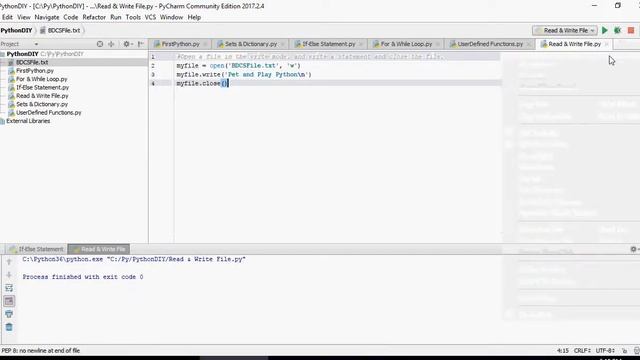640x360 pixels.
Task: Collapse all in the Project tool window
Action: [111, 44]
